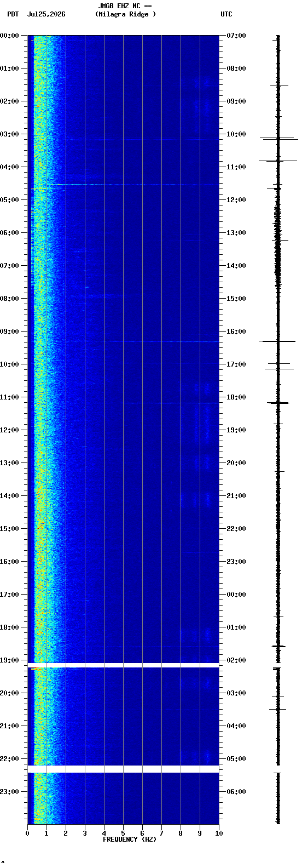Click frequency axis tick label "2"
The width and height of the screenshot is (302, 868).
pos(66,834)
